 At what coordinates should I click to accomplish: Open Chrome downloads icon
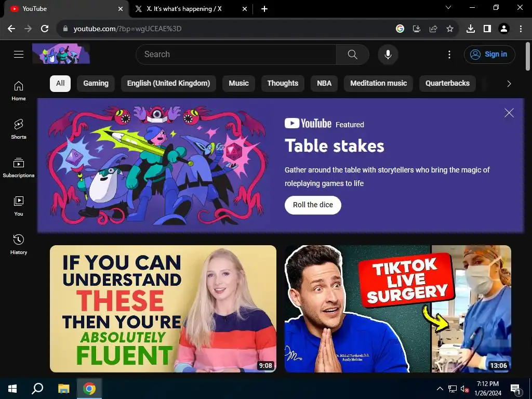coord(471,29)
